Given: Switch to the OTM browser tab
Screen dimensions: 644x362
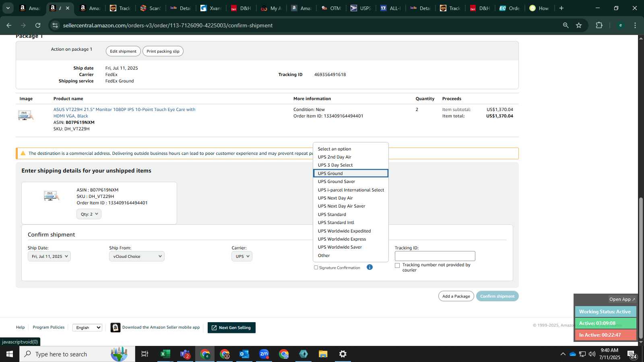Looking at the screenshot, I should tap(331, 8).
